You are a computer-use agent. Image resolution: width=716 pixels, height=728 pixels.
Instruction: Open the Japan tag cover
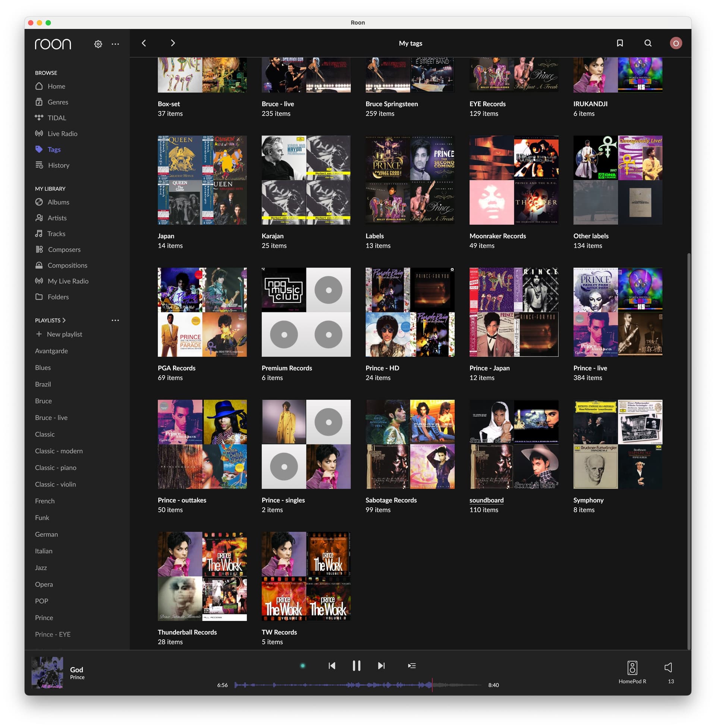[202, 180]
